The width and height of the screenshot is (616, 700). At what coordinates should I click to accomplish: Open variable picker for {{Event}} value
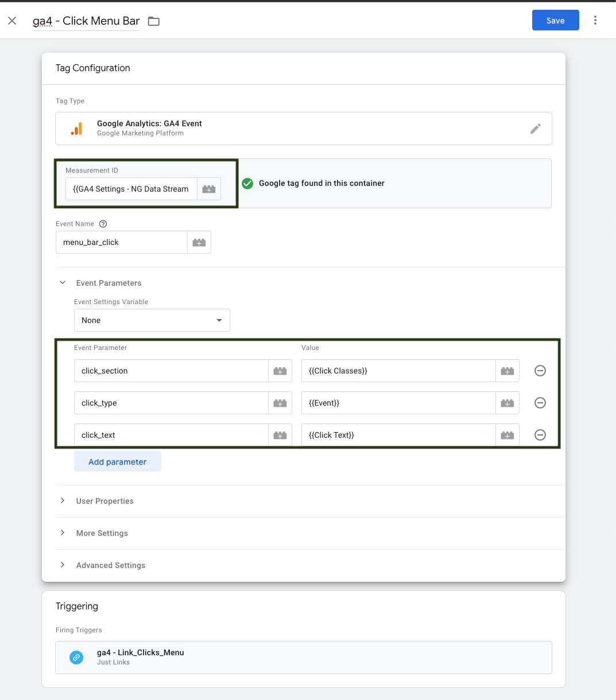(x=507, y=403)
